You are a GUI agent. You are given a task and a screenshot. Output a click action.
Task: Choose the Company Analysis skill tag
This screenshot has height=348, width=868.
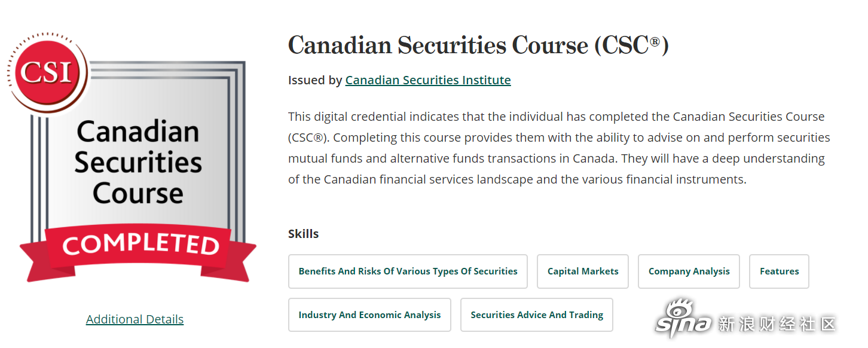[689, 271]
